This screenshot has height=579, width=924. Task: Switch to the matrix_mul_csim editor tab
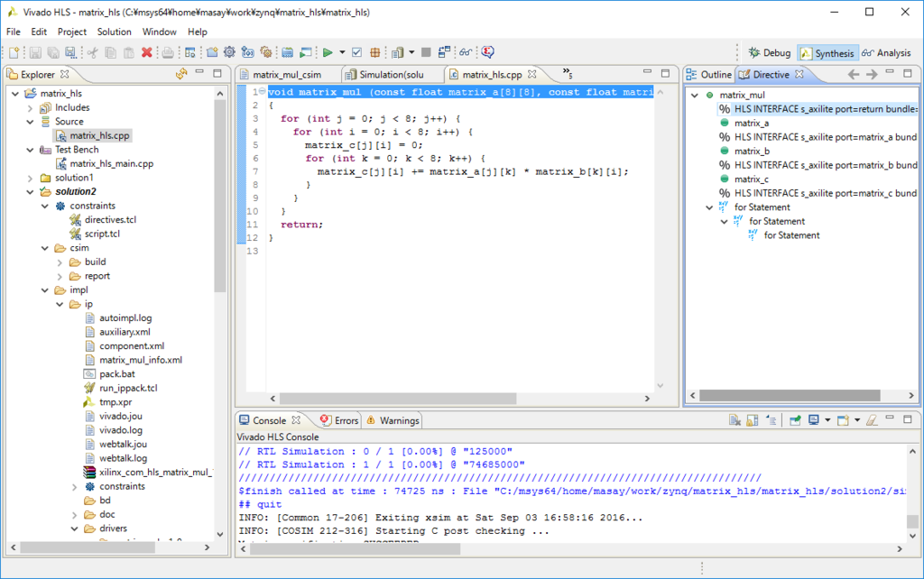click(287, 75)
